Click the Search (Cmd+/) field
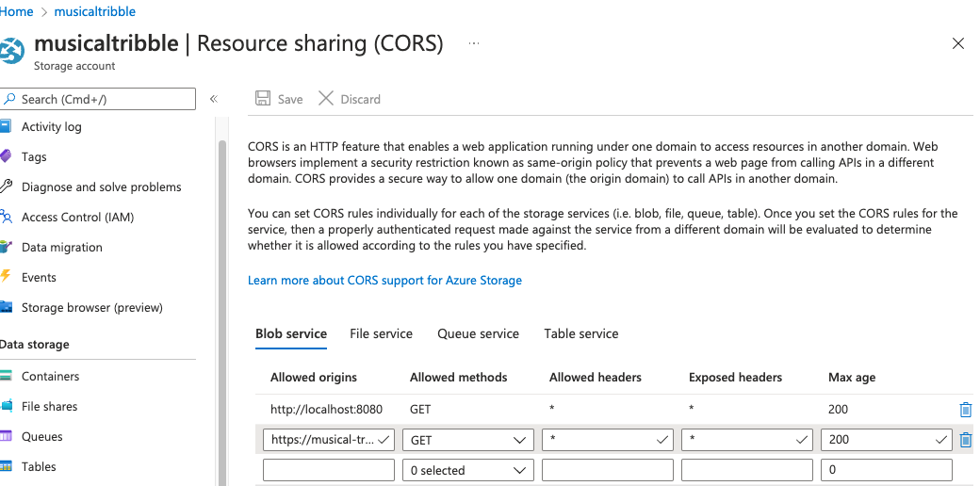980x486 pixels. 97,99
